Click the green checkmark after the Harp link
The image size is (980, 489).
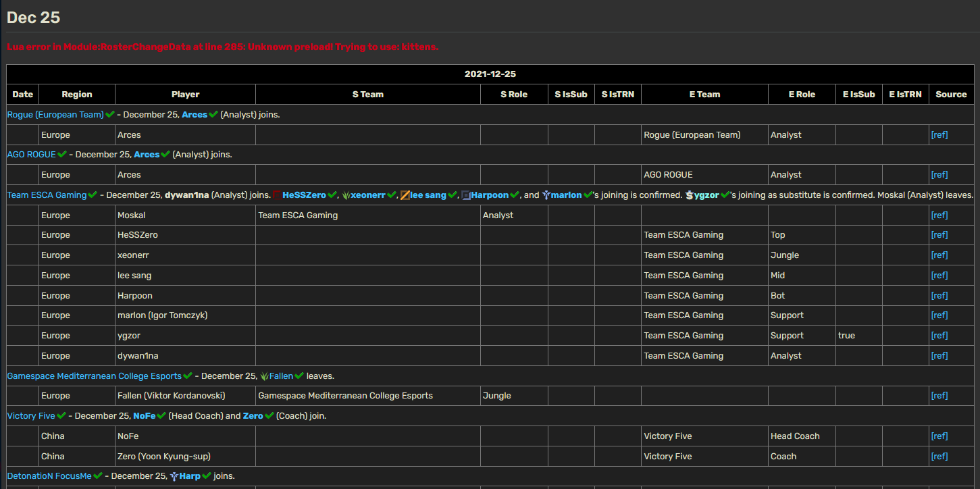207,476
